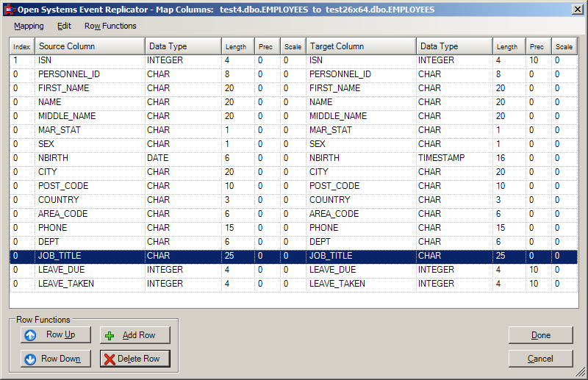Select the source MAR_STAT cell

[90, 130]
